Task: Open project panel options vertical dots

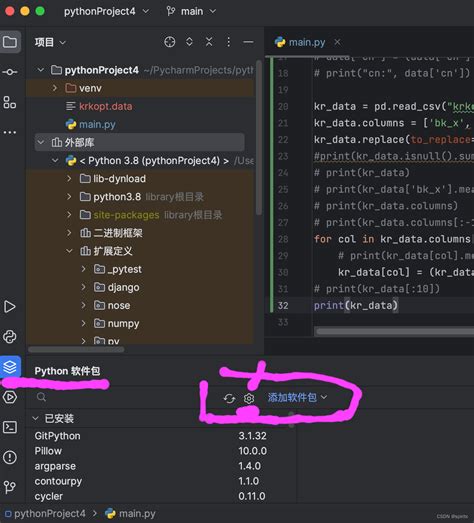Action: [x=228, y=42]
